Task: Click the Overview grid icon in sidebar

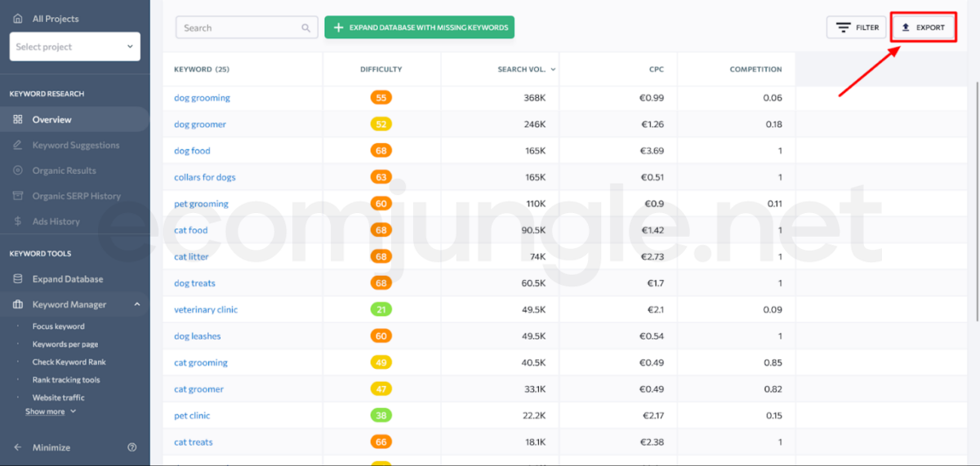Action: point(18,120)
